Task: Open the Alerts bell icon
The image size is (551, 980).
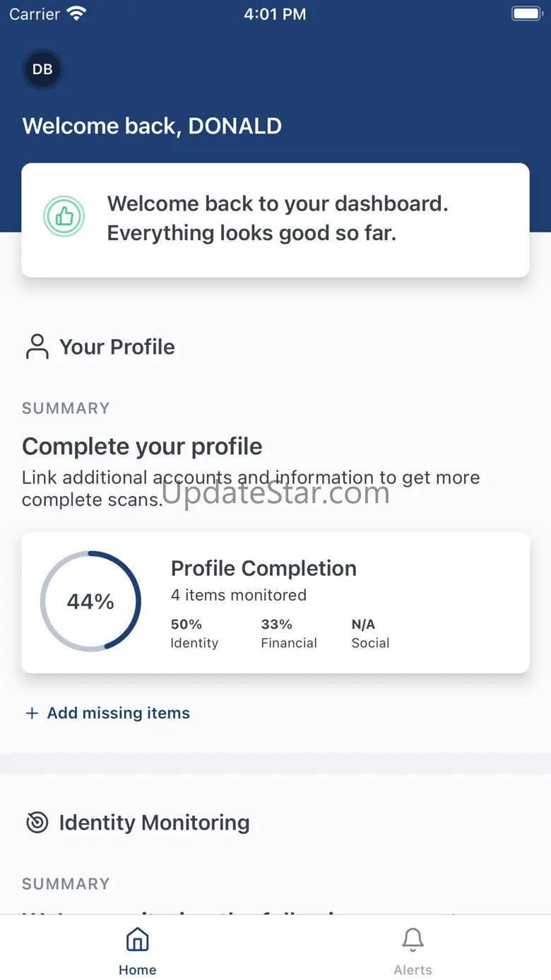Action: (x=413, y=940)
